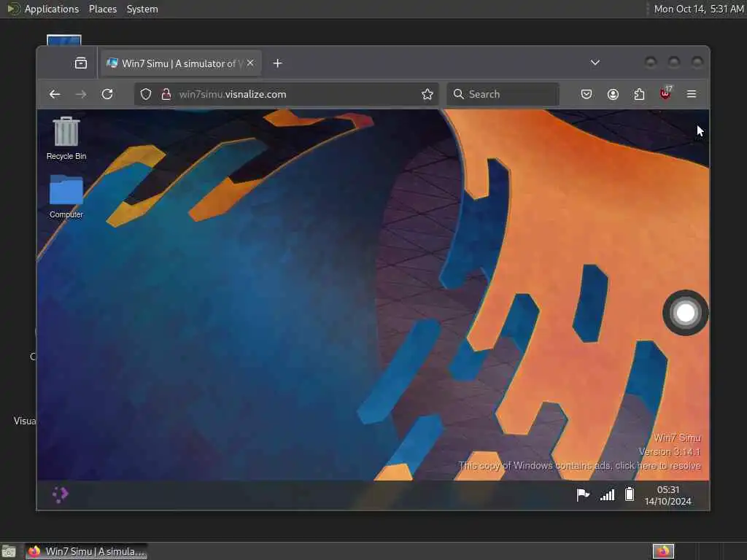Go back using the browser back arrow

(x=55, y=94)
